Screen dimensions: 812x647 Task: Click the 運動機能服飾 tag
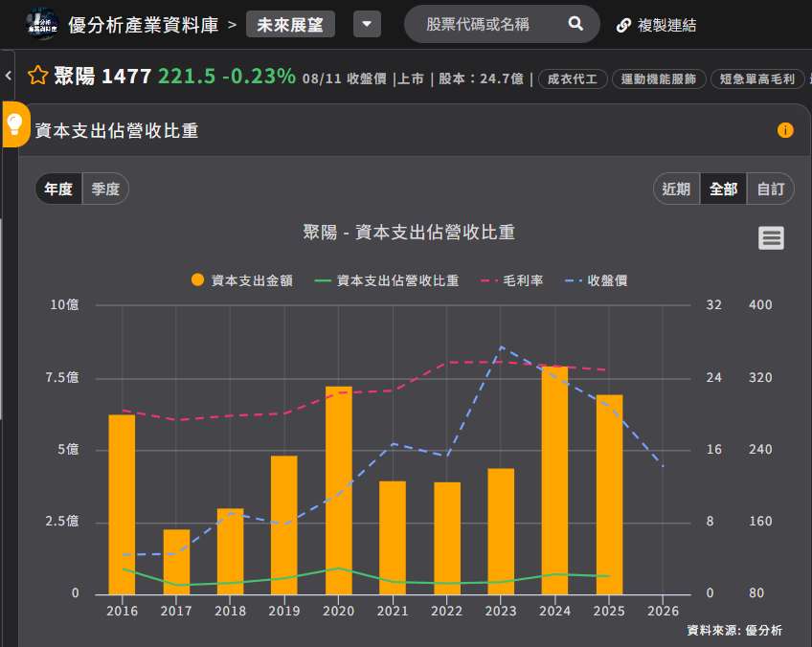tap(659, 78)
